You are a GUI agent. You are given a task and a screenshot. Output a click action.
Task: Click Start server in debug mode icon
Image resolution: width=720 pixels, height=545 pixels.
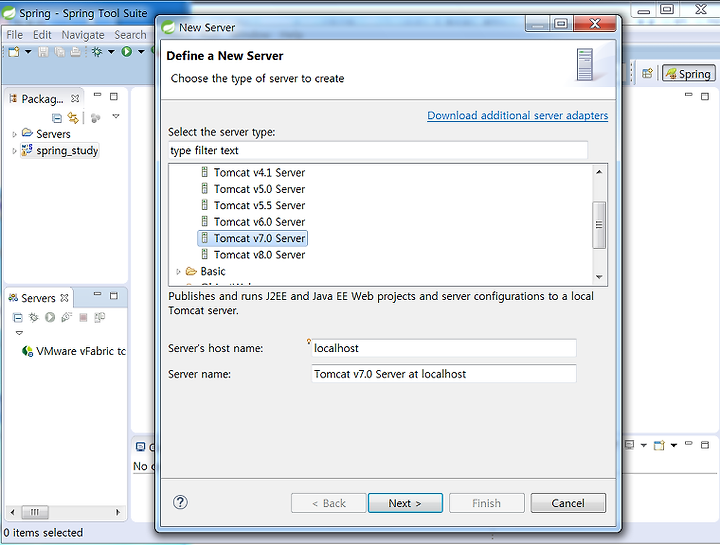34,317
